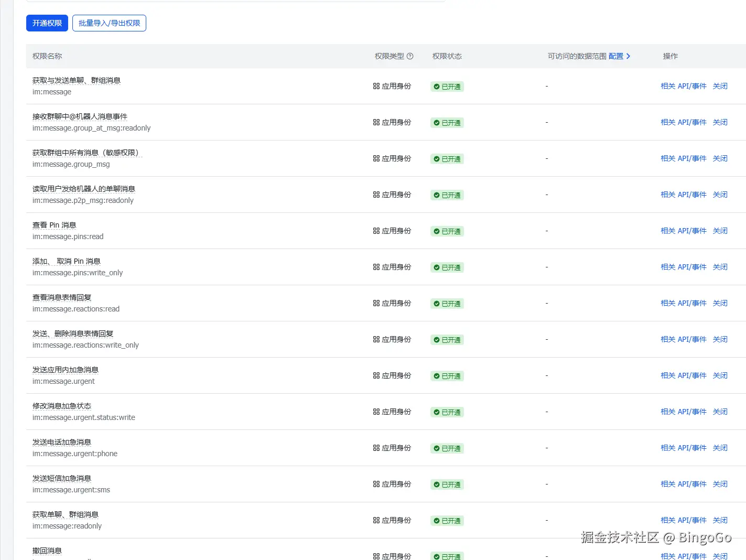Click the 应用身份 icon for im:message.readonly row
The width and height of the screenshot is (746, 560).
pos(376,520)
